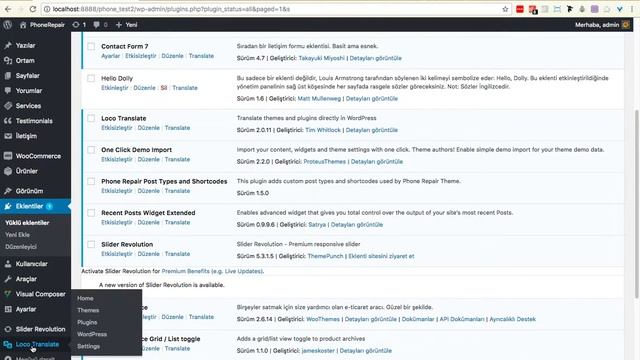Screen dimensions: 640x360
Task: Click the Loco Translate sidebar icon
Action: click(x=8, y=344)
